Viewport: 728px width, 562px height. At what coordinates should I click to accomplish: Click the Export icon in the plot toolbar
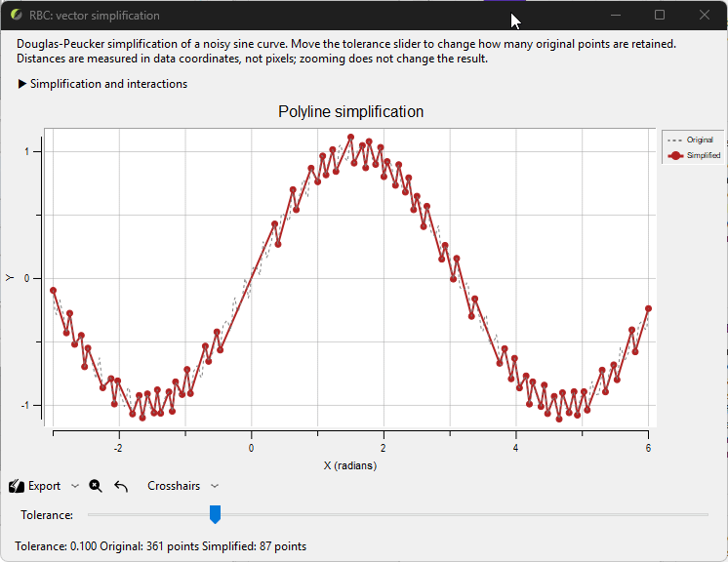pyautogui.click(x=17, y=486)
